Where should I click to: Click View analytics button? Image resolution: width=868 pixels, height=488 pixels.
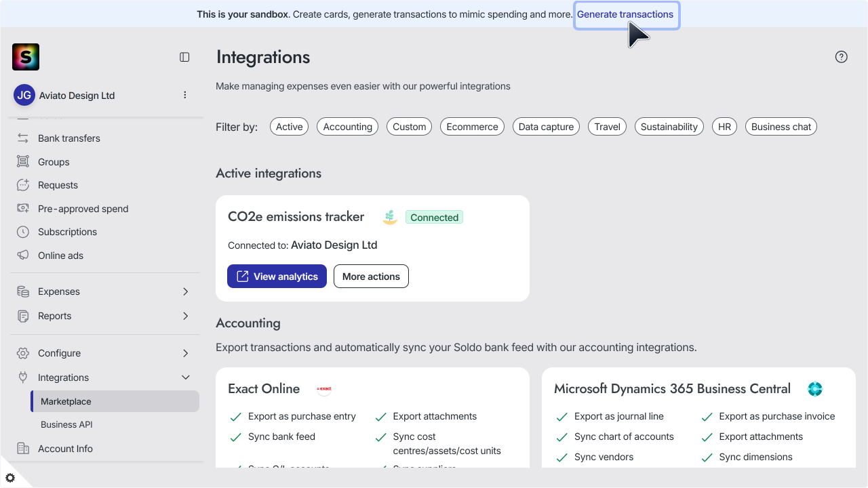(277, 276)
